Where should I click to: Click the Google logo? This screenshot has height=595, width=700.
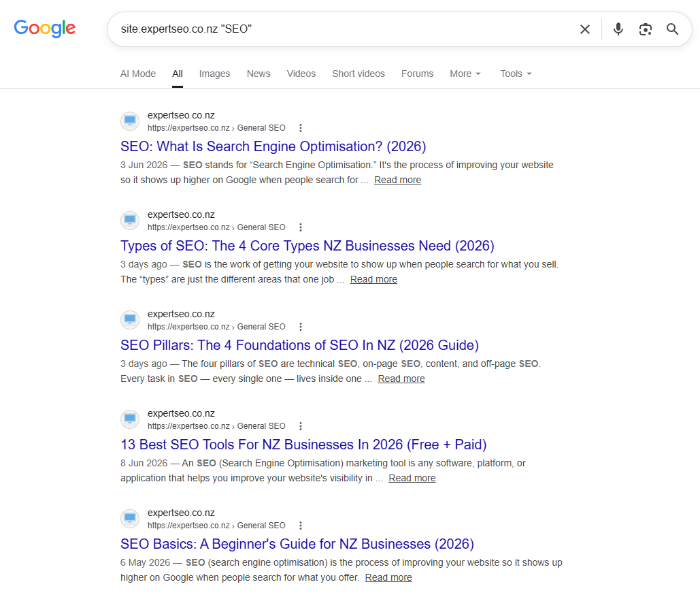tap(45, 29)
